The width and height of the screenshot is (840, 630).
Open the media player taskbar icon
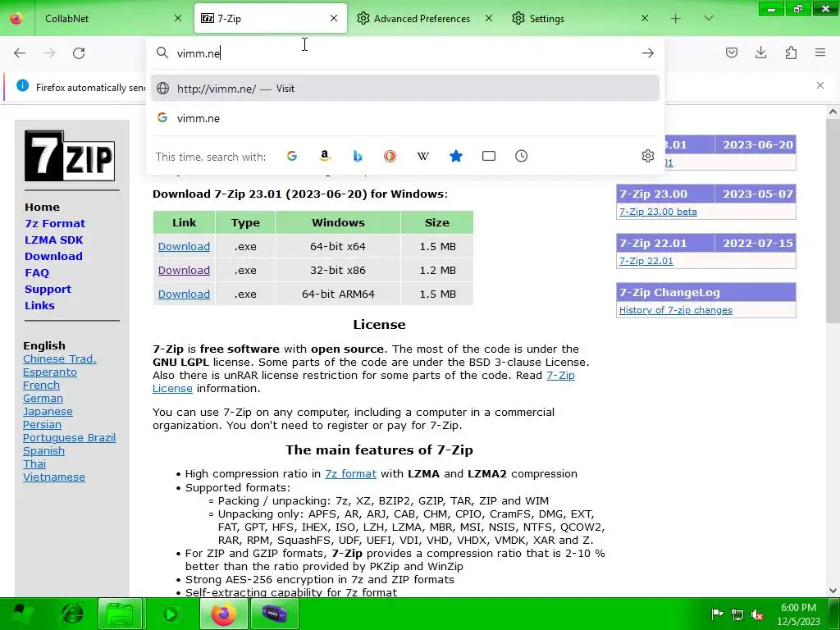(x=171, y=614)
